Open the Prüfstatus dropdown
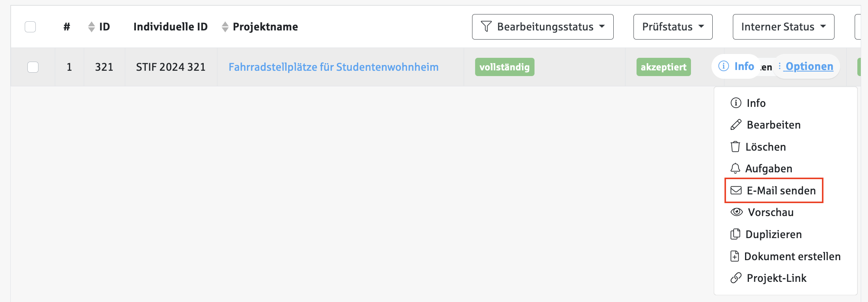This screenshot has width=868, height=302. pos(673,27)
